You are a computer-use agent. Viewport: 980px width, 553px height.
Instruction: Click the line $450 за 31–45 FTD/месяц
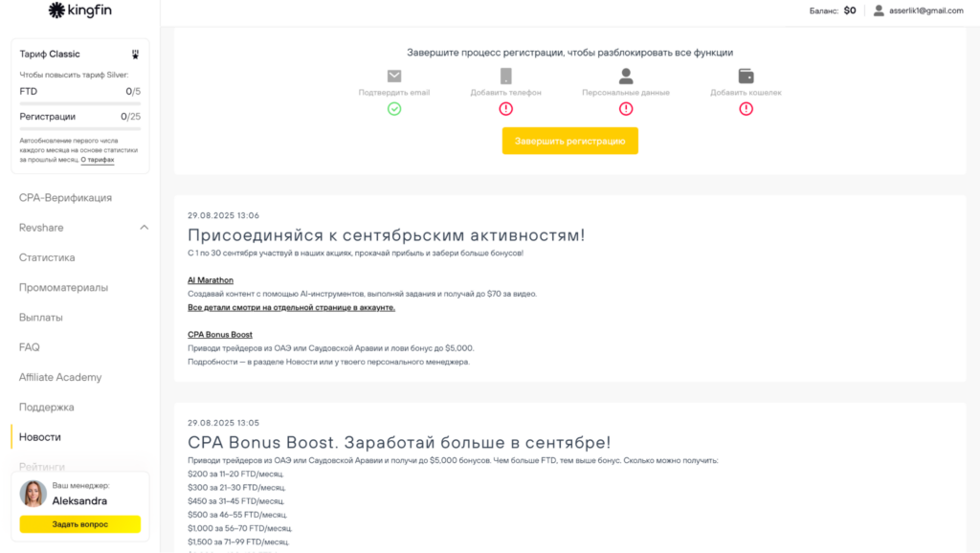click(236, 501)
